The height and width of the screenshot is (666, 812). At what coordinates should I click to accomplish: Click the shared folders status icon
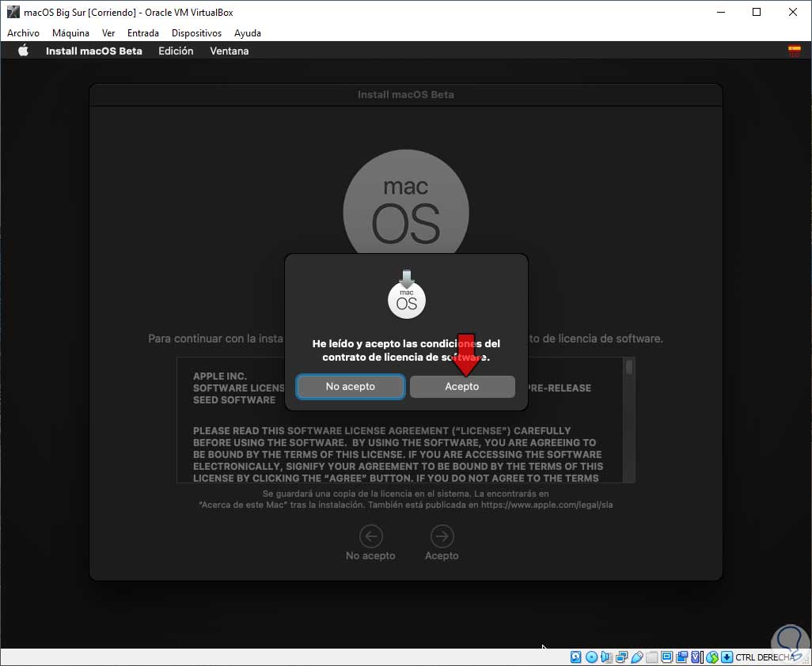coord(652,657)
